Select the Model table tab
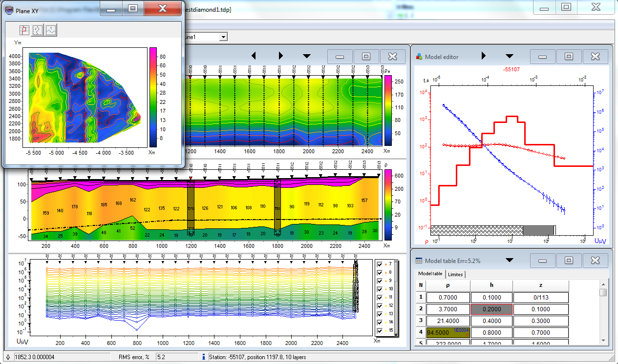Image resolution: width=618 pixels, height=364 pixels. coord(430,274)
